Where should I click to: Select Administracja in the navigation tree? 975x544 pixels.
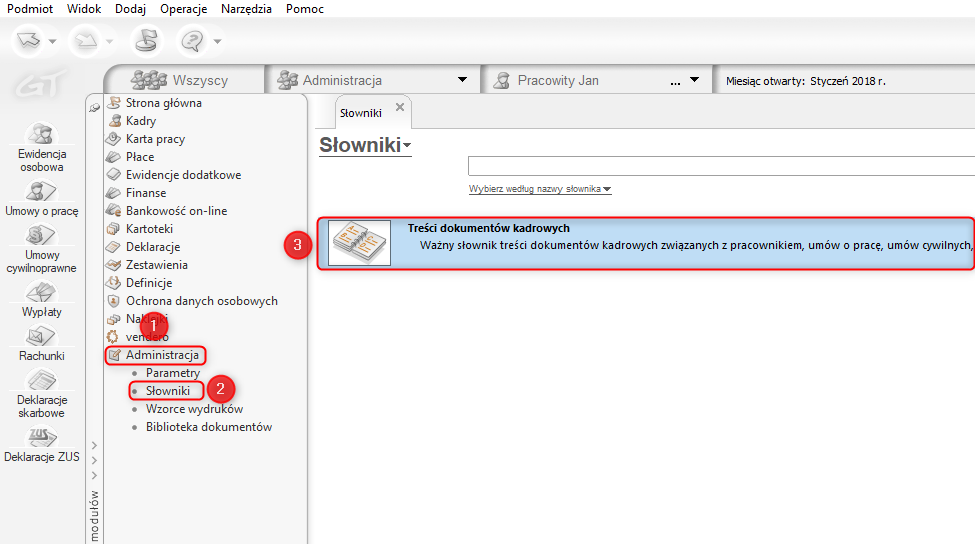tap(162, 355)
